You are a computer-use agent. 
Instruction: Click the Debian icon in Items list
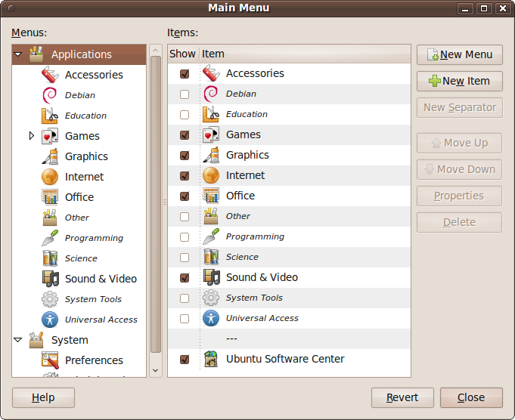[211, 94]
